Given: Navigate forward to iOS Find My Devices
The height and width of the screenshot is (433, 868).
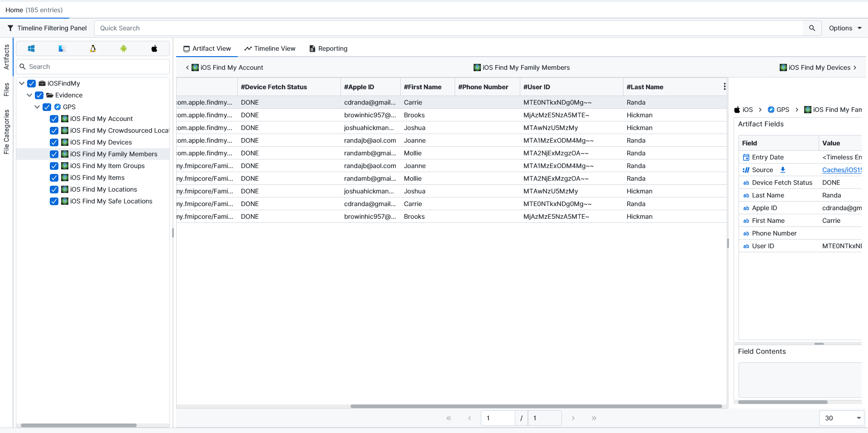Looking at the screenshot, I should click(x=818, y=67).
